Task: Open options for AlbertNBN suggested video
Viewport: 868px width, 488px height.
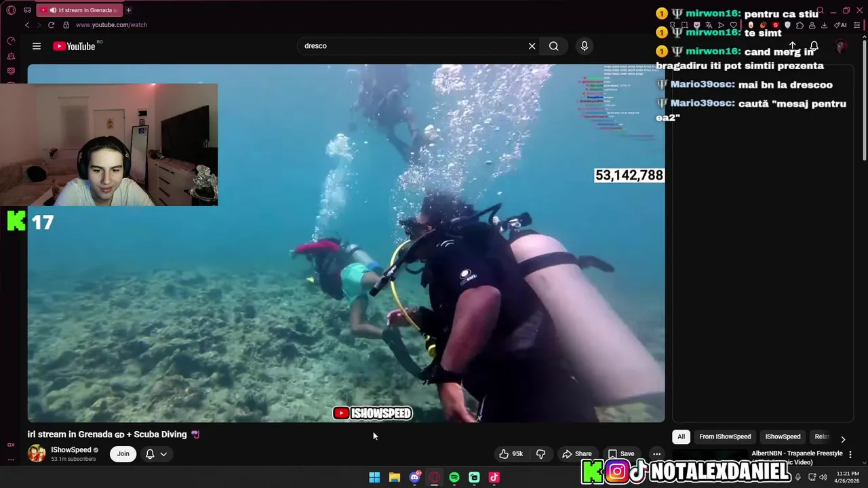Action: point(850,455)
